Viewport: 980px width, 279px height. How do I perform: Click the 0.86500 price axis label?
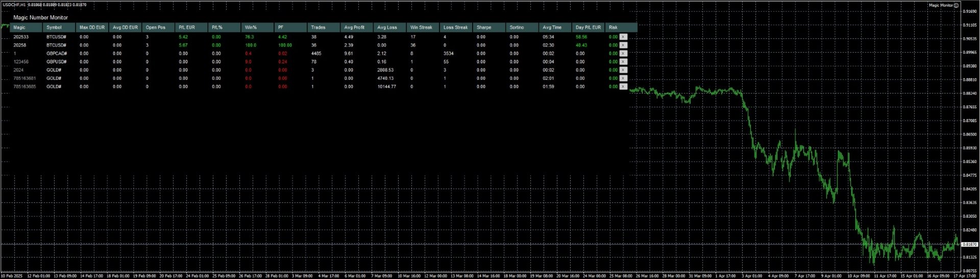coord(969,134)
